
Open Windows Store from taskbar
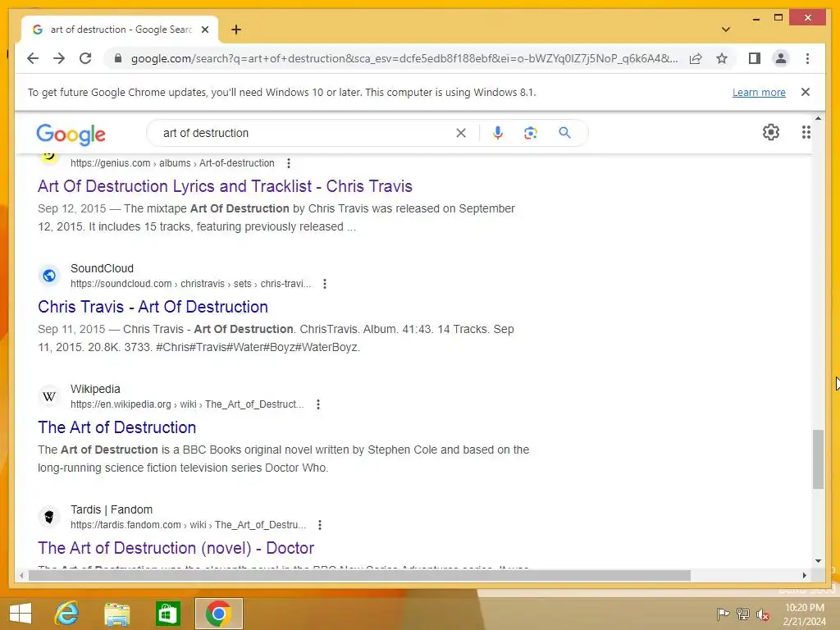(167, 614)
